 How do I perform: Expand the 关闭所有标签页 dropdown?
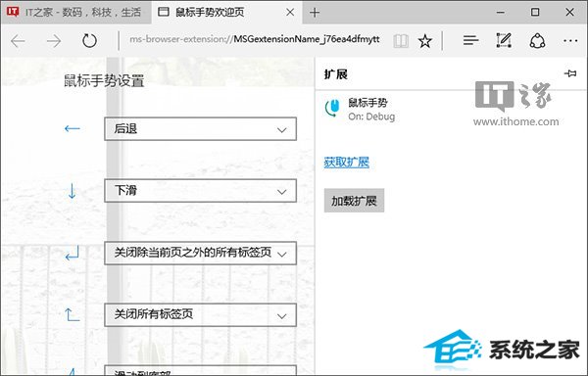[x=200, y=314]
